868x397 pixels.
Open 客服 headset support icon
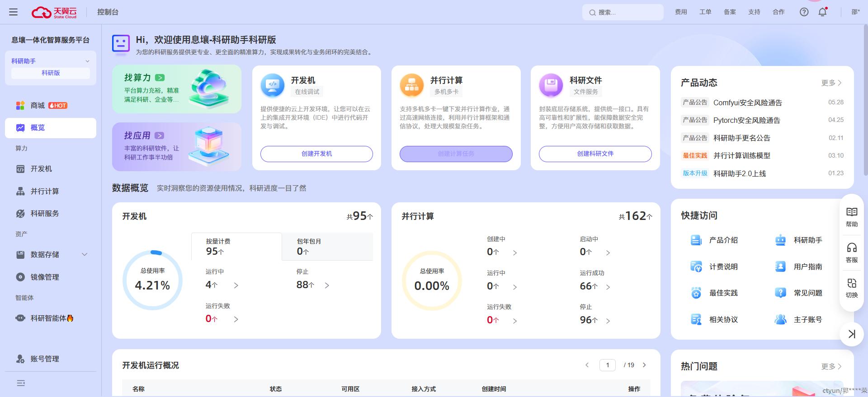pos(851,252)
